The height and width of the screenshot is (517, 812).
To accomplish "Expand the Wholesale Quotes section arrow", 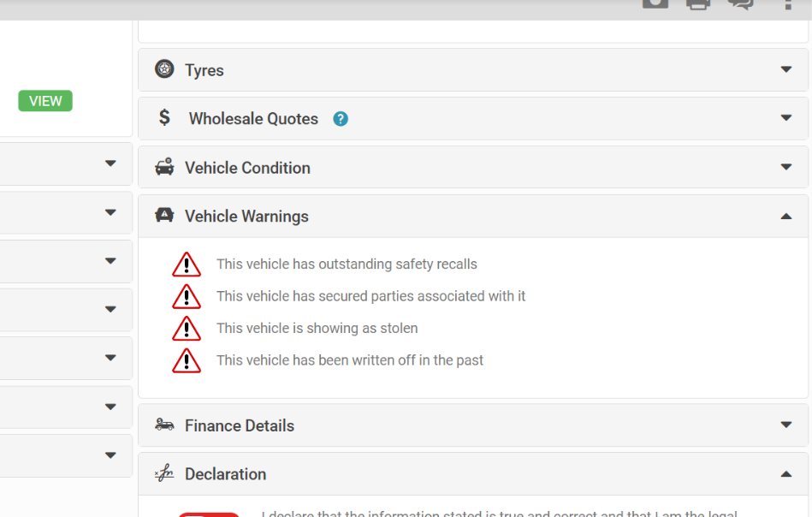I will tap(786, 118).
